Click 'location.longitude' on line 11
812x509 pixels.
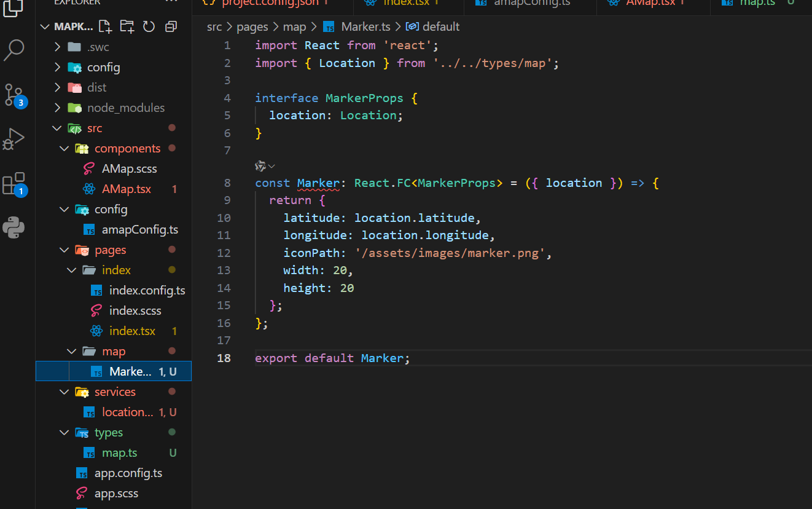[x=424, y=235]
